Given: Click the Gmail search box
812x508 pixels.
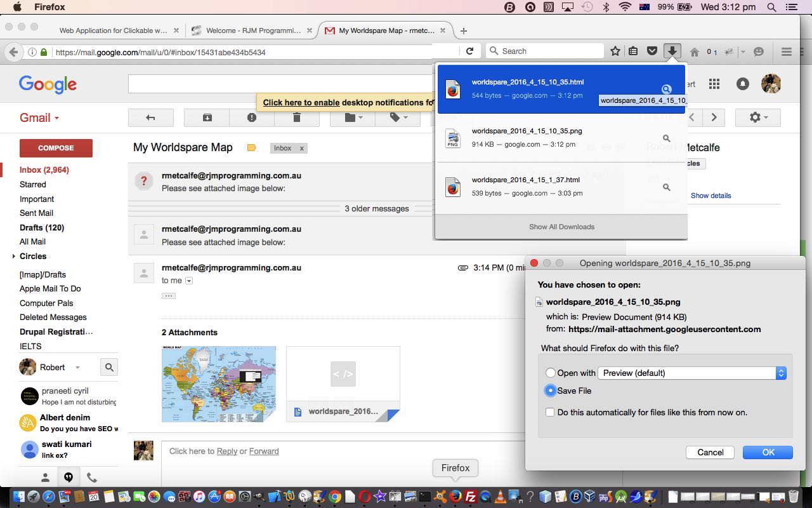Looking at the screenshot, I should [x=279, y=84].
